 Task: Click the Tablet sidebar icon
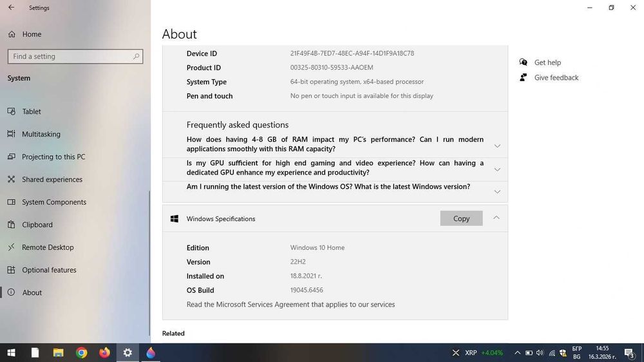(x=12, y=111)
